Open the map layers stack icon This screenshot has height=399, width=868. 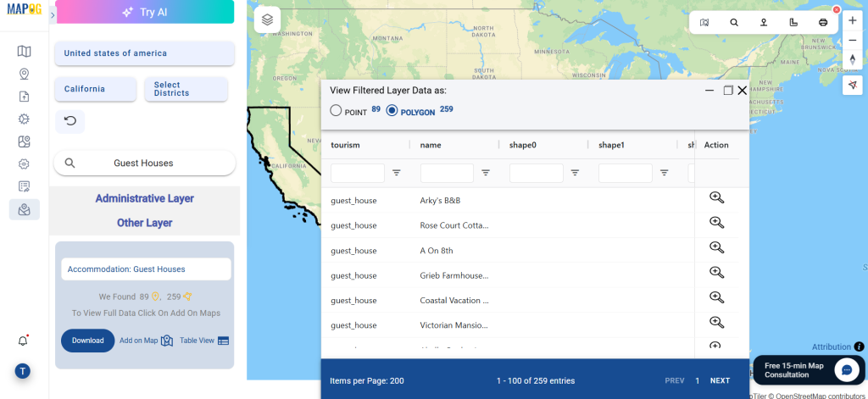coord(267,20)
